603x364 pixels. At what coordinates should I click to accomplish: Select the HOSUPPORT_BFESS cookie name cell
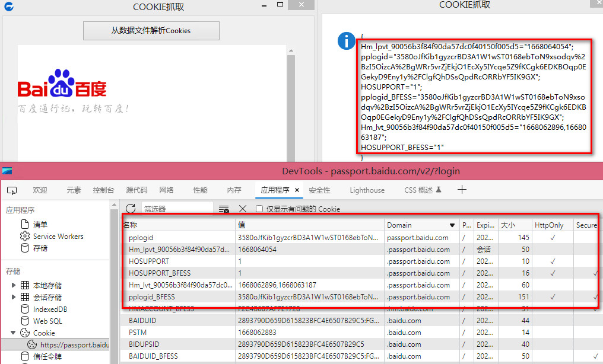click(x=160, y=273)
